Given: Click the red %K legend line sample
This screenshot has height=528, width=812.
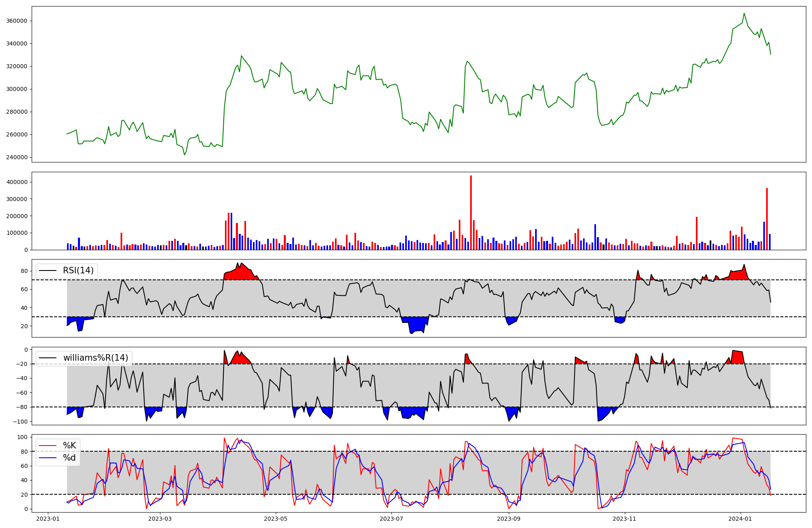Looking at the screenshot, I should coord(48,446).
